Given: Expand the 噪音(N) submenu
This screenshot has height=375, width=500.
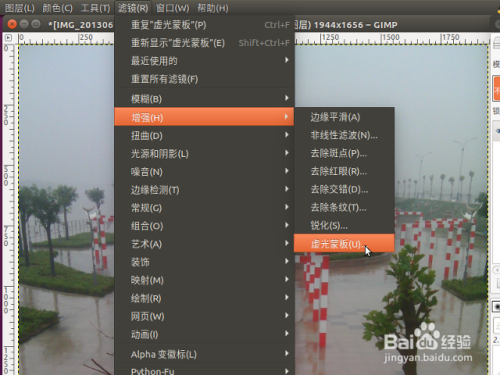Looking at the screenshot, I should 204,172.
